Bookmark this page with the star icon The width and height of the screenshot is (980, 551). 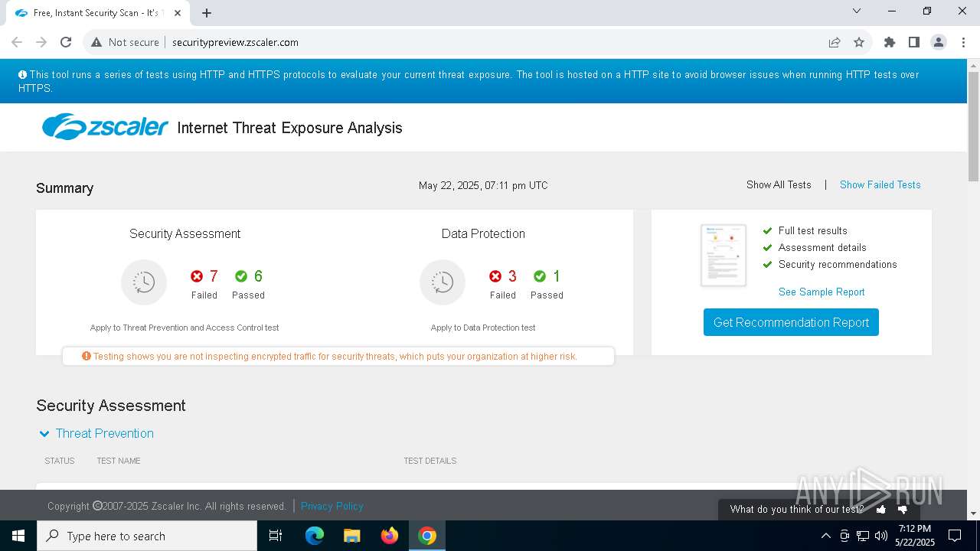[859, 42]
